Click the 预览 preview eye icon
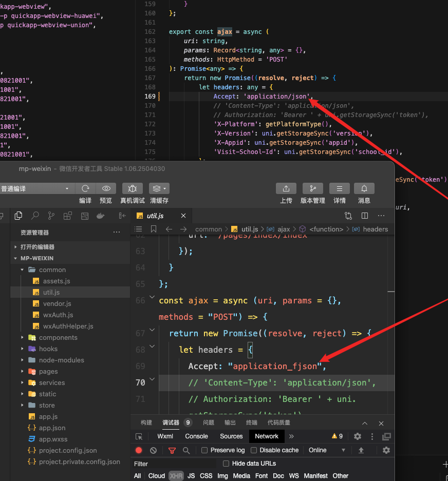 coord(106,188)
